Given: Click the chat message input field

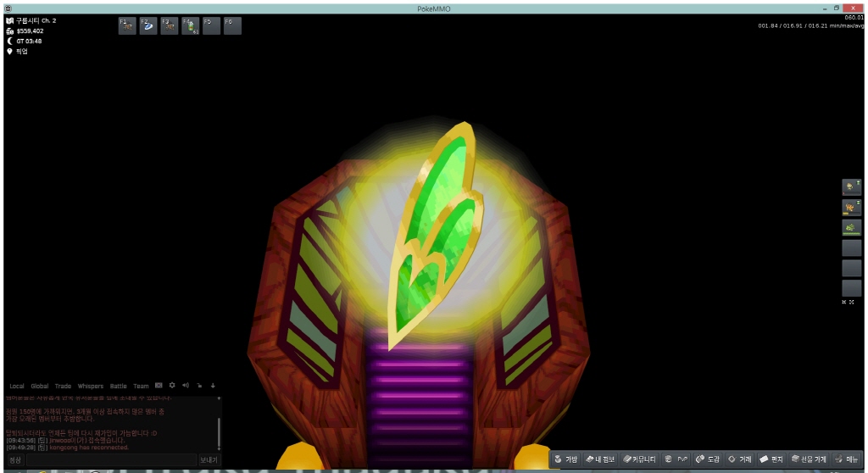Looking at the screenshot, I should pyautogui.click(x=110, y=459).
